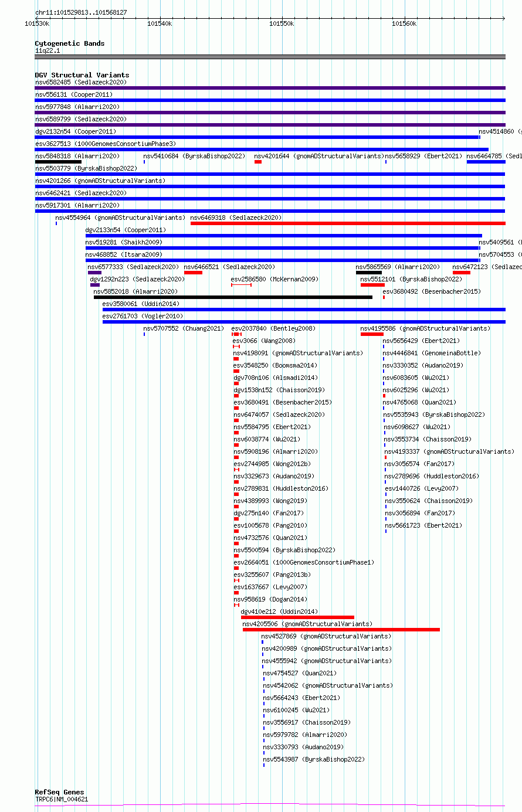The width and height of the screenshot is (522, 812).
Task: Click dgv708n106 (Alsmadi2014) label
Action: pos(275,378)
